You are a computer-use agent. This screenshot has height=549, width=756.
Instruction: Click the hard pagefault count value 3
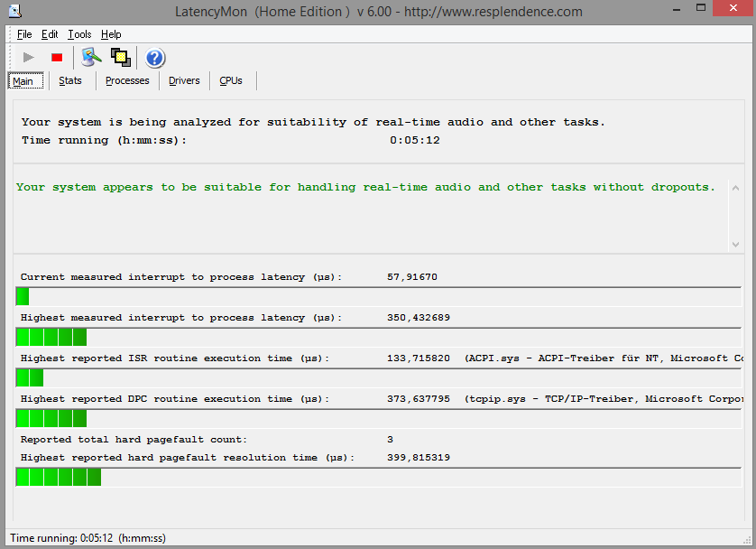(390, 440)
